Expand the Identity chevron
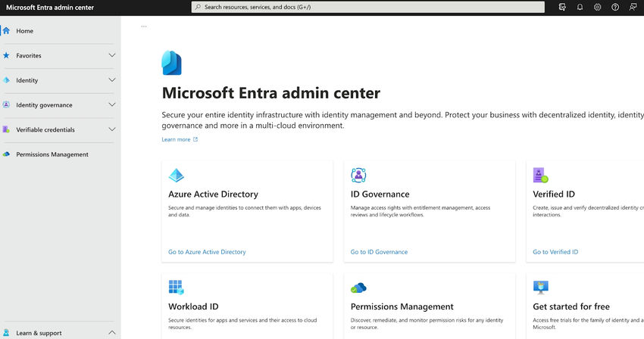Screen dimensions: 644x339 click(x=111, y=80)
